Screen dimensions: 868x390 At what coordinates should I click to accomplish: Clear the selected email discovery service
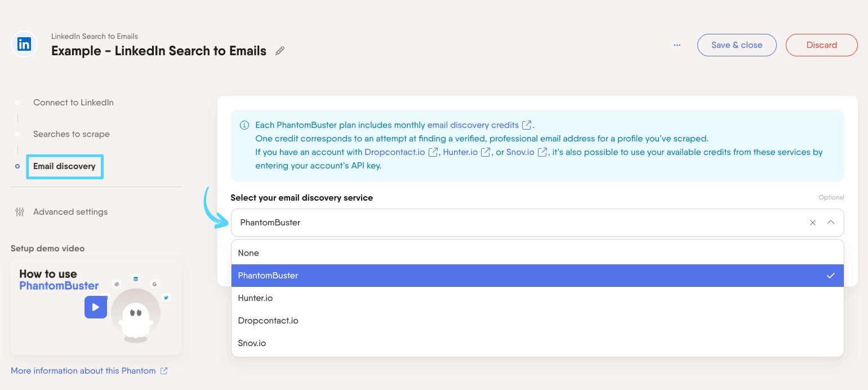tap(813, 223)
